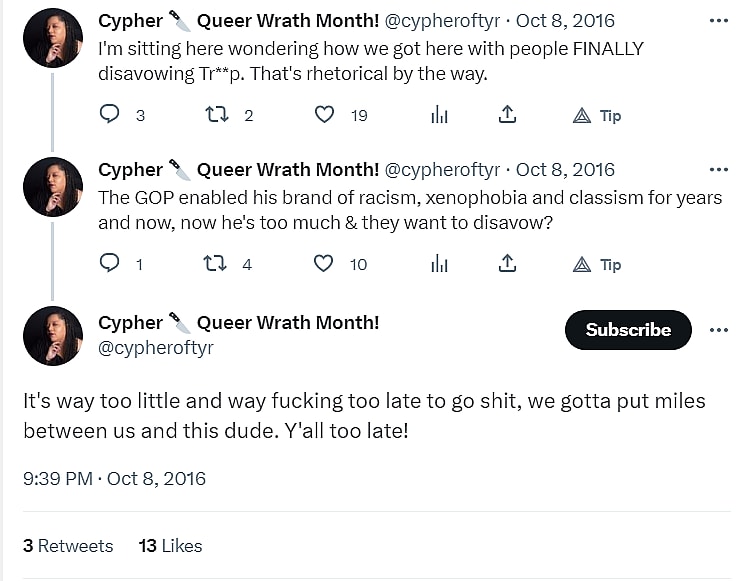Tip the author on first tweet

coord(597,115)
